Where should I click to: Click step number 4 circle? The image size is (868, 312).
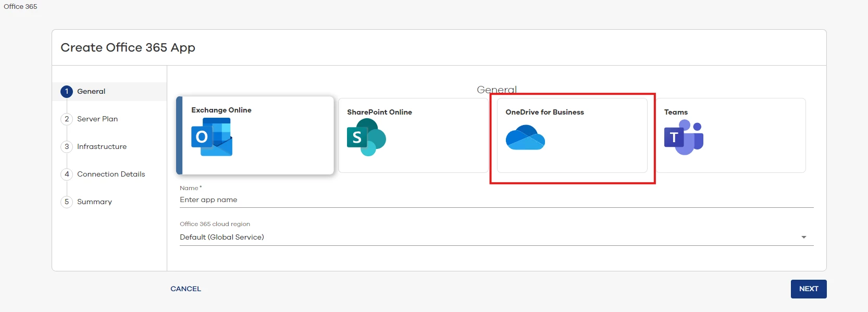coord(67,174)
